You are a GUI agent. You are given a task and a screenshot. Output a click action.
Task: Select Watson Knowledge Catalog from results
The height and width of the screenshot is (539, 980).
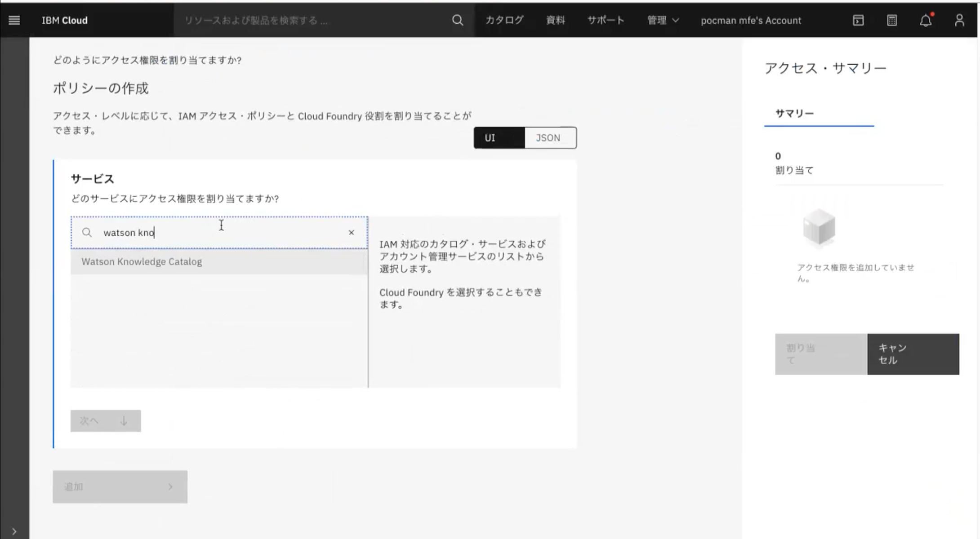click(142, 261)
